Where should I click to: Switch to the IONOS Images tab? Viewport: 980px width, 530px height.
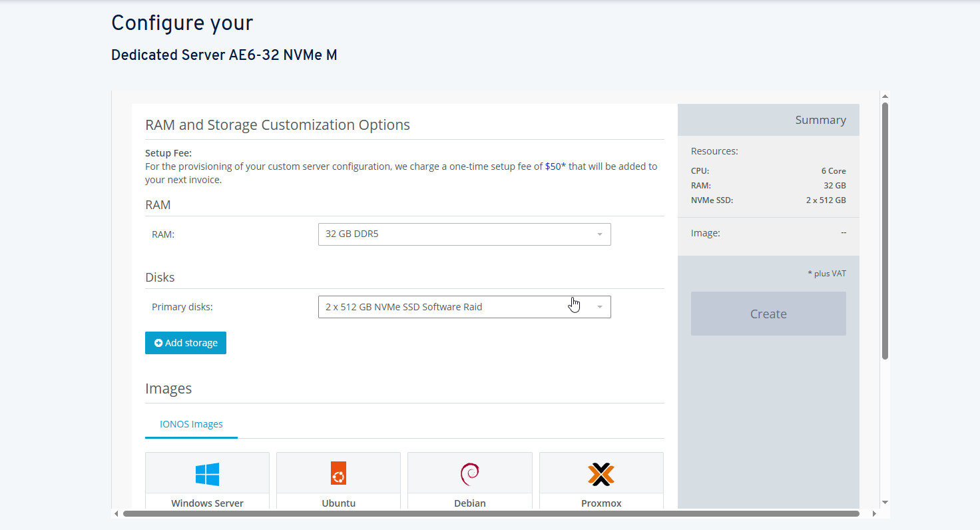coord(191,424)
